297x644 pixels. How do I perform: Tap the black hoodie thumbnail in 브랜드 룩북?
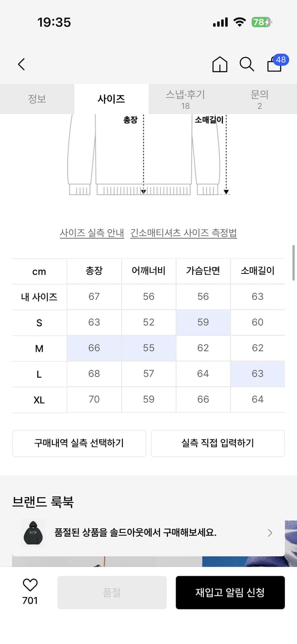click(33, 533)
